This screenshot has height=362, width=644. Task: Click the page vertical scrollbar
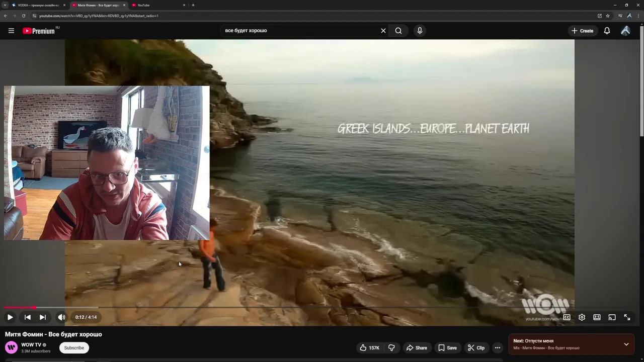click(642, 80)
